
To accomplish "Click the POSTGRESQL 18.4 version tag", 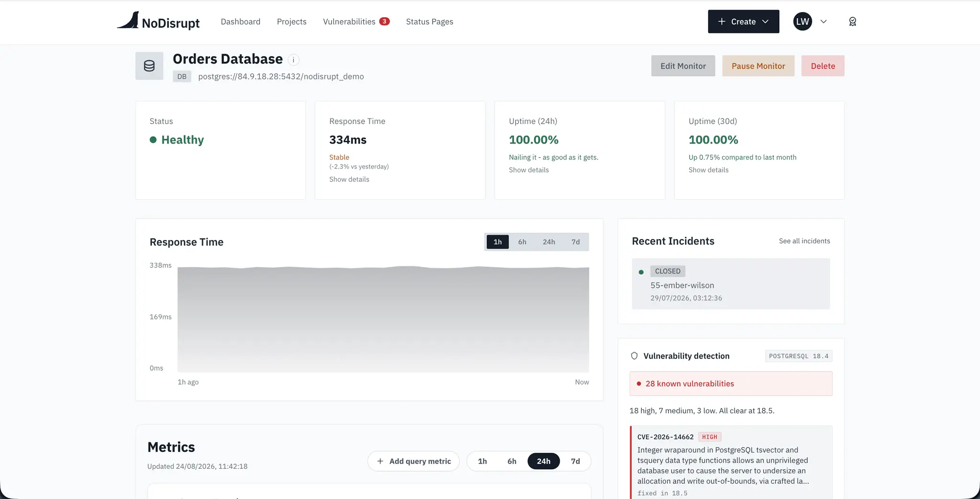I will [799, 356].
